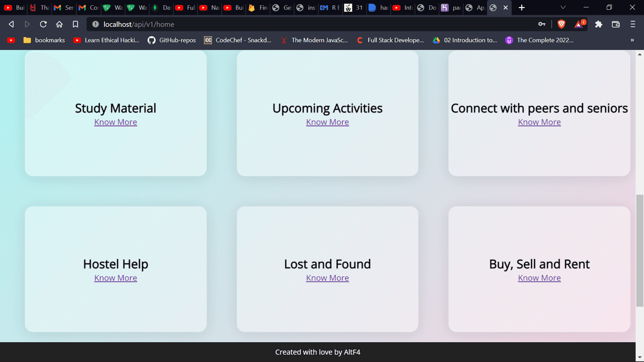This screenshot has width=644, height=362.
Task: Switch to the YouTube 'Ful' tab
Action: (185, 8)
